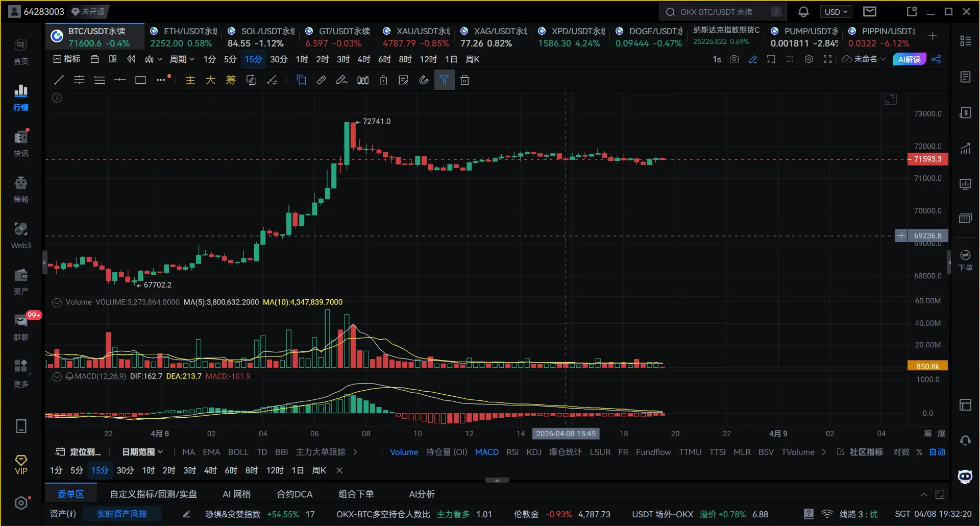Expand more indicators after 主力大单跟踪

(355, 452)
